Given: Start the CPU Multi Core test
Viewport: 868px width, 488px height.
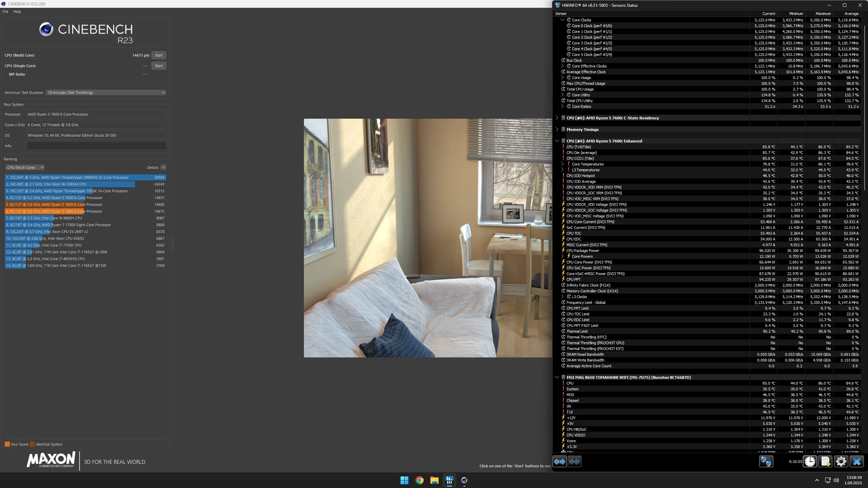Looking at the screenshot, I should coord(159,55).
